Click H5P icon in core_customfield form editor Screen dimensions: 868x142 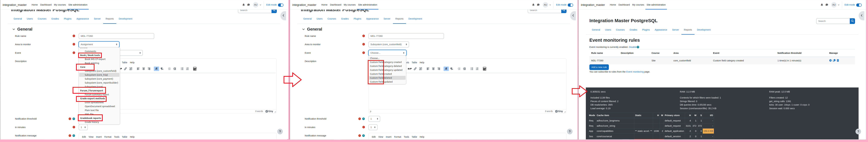[410, 69]
